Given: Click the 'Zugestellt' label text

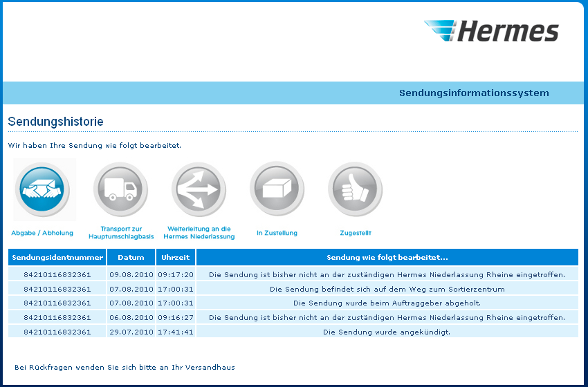Looking at the screenshot, I should (356, 233).
